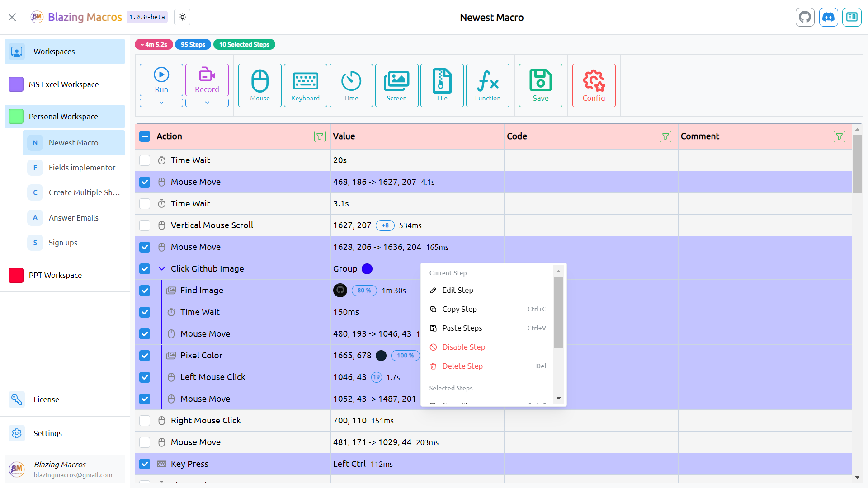The height and width of the screenshot is (488, 868).
Task: Check the first Time Wait 20s step
Action: point(145,160)
